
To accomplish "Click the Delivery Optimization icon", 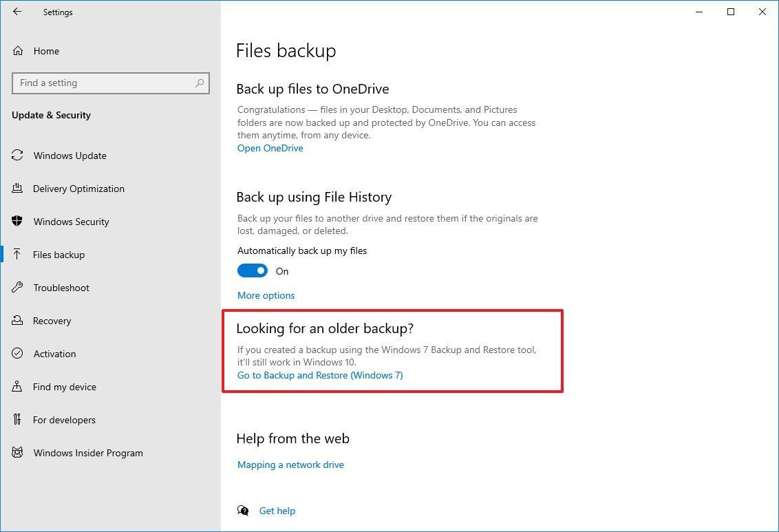I will [18, 189].
